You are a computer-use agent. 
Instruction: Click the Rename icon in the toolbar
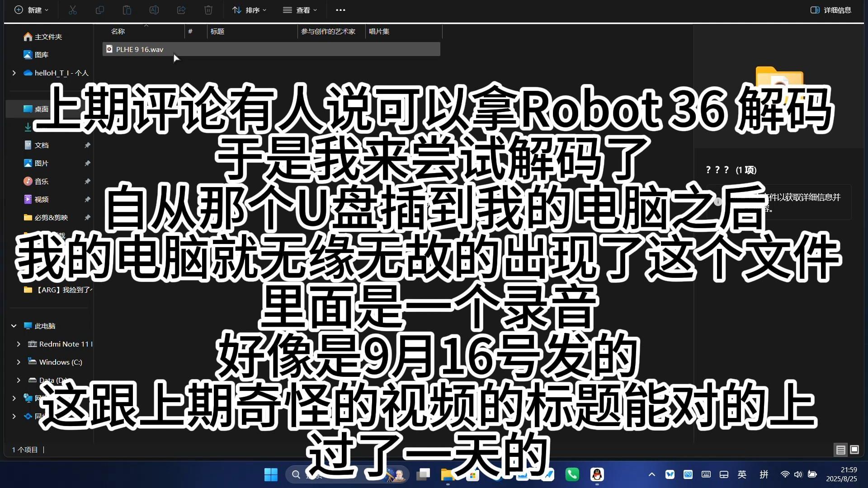click(154, 10)
